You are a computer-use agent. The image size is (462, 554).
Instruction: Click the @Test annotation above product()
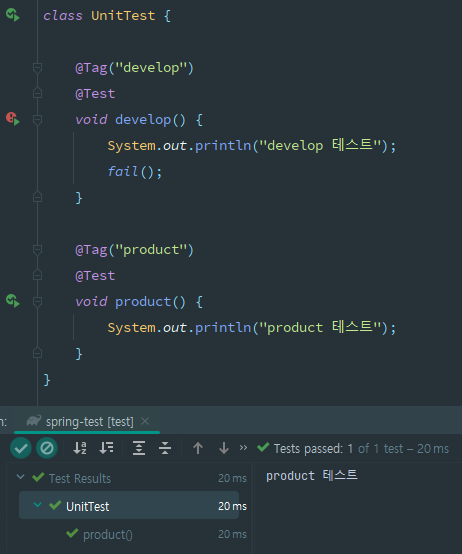coord(95,276)
